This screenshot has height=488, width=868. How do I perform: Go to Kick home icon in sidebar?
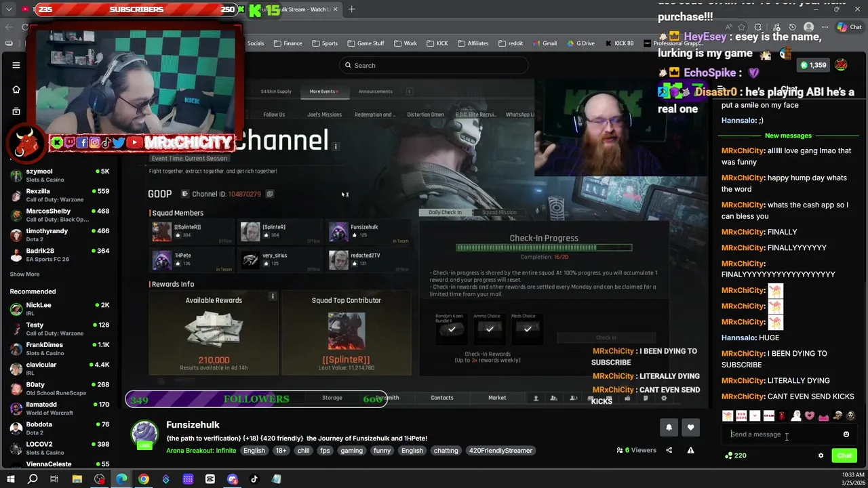click(x=16, y=89)
